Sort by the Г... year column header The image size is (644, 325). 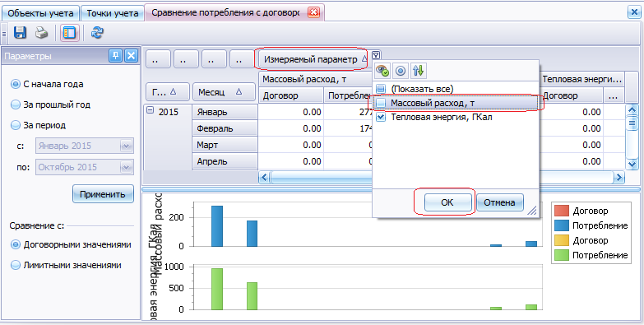168,92
